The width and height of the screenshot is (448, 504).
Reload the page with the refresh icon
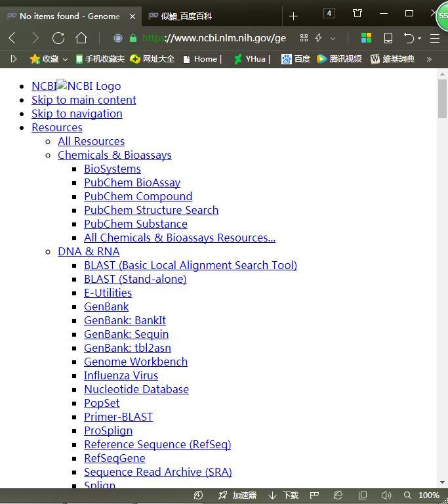[x=58, y=38]
